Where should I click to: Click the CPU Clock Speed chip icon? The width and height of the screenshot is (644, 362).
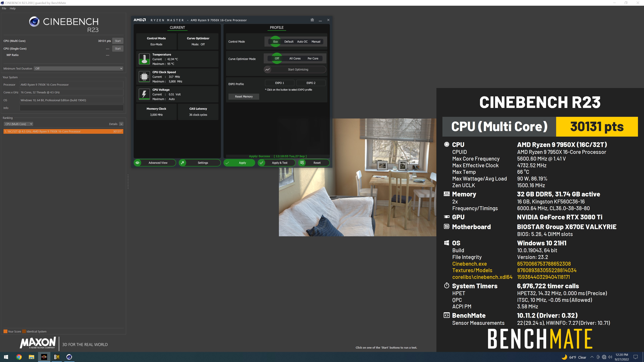coord(144,77)
